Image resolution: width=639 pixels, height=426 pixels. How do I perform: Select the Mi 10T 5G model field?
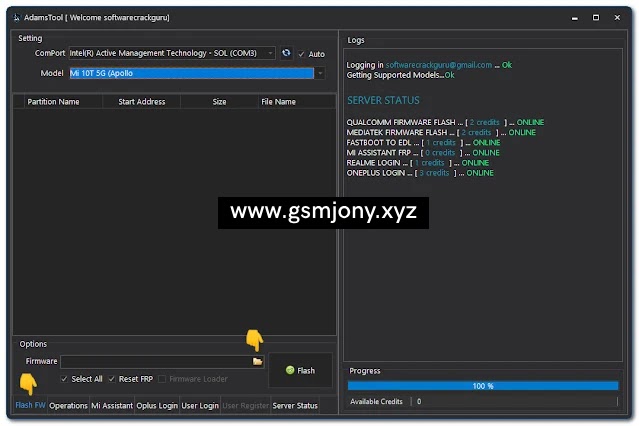coord(192,73)
